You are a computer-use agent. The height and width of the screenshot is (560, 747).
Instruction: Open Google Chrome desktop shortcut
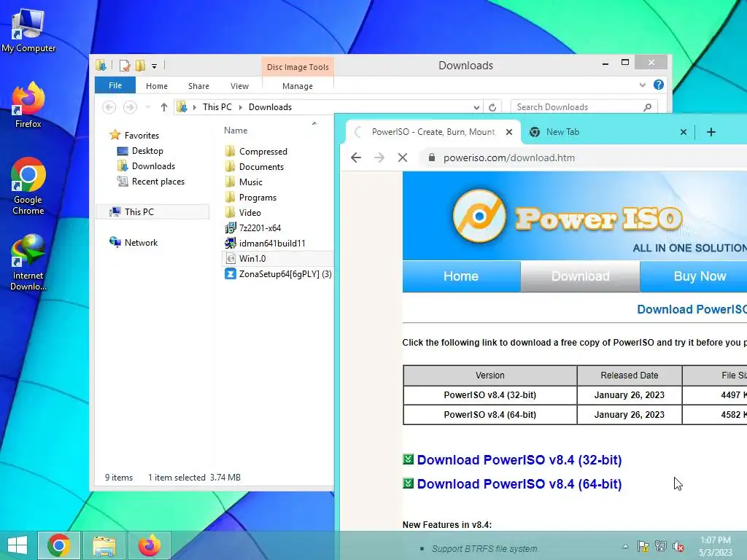(x=28, y=186)
